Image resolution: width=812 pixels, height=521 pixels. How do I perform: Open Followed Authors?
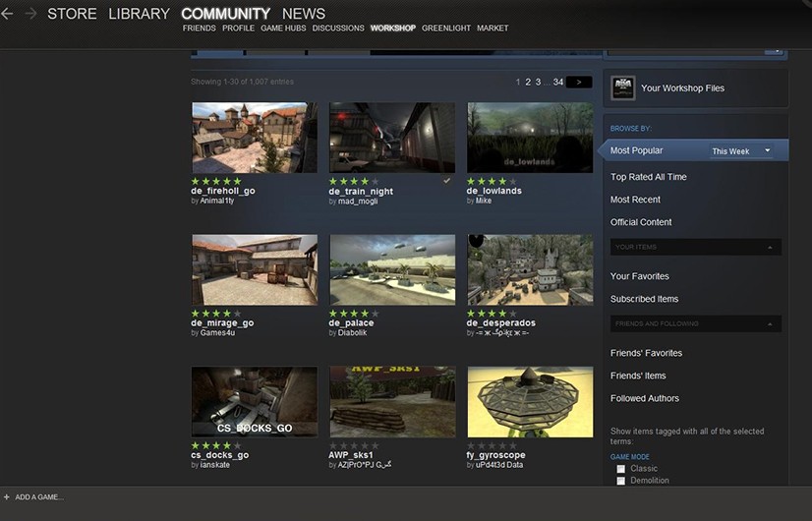point(645,398)
